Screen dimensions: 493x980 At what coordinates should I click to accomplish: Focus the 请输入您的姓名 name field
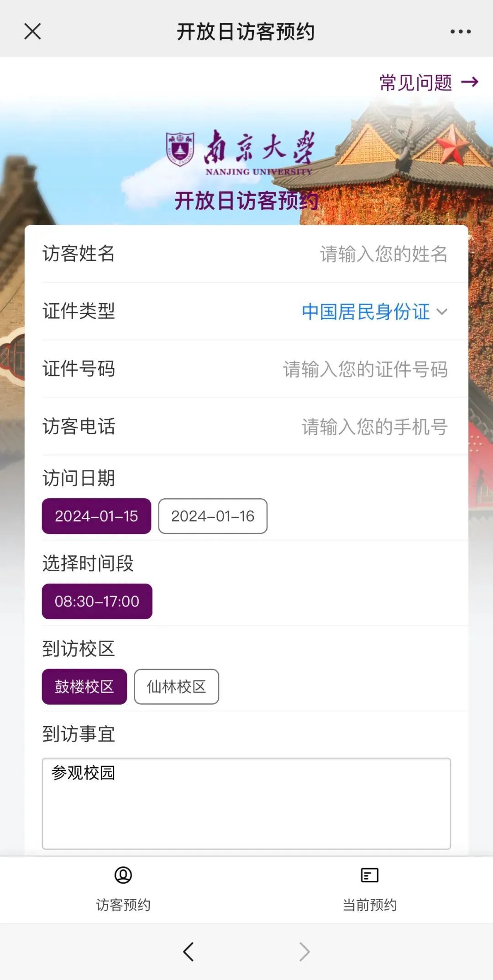pyautogui.click(x=383, y=254)
